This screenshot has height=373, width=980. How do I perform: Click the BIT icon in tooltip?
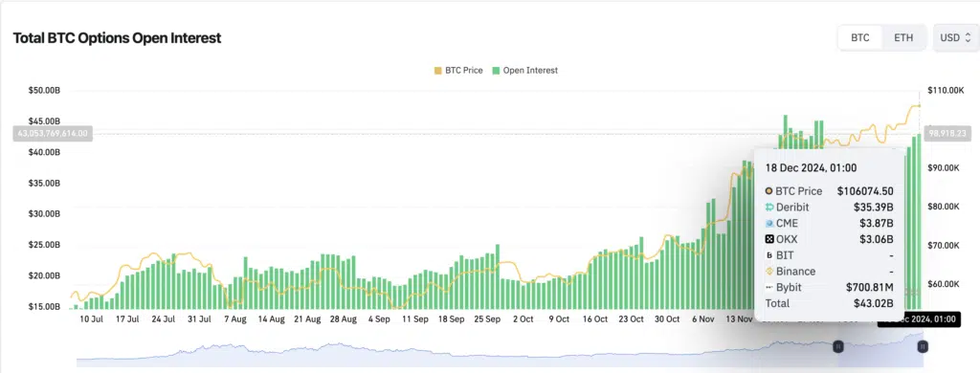pyautogui.click(x=769, y=255)
